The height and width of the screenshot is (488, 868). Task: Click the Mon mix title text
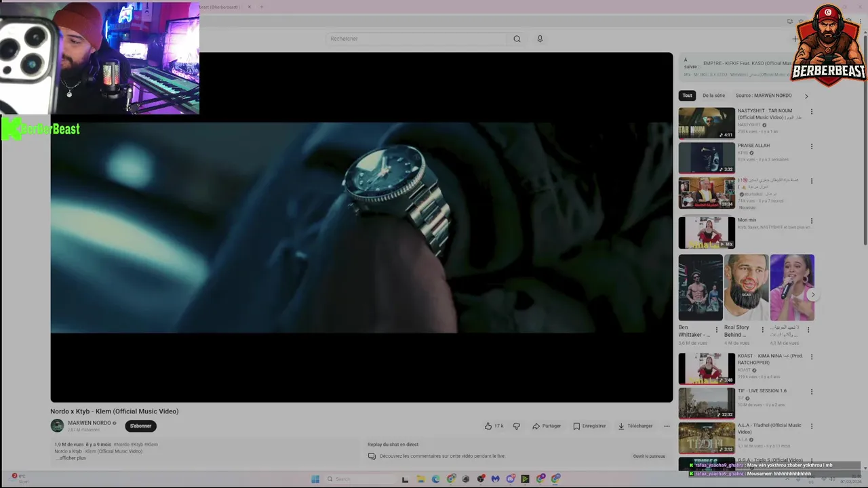point(747,220)
